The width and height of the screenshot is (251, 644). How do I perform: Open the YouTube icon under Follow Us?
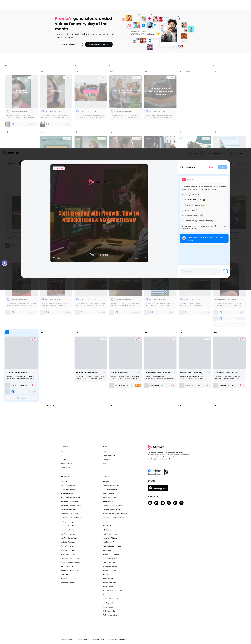[162, 503]
